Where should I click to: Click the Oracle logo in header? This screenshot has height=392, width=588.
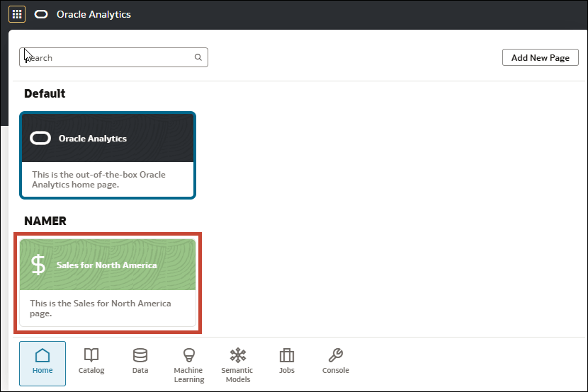point(41,14)
